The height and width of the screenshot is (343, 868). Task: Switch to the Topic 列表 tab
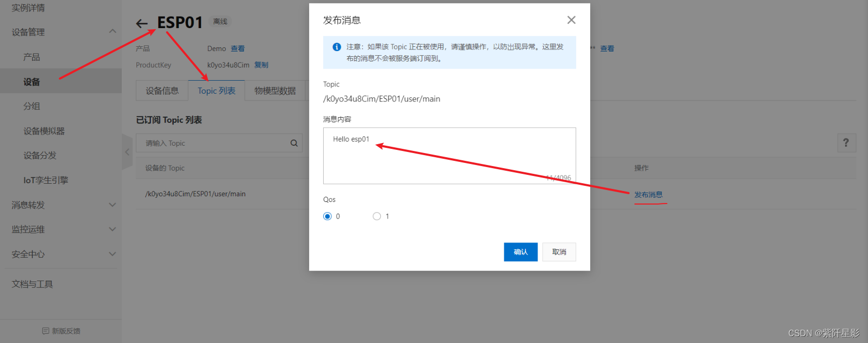coord(216,91)
